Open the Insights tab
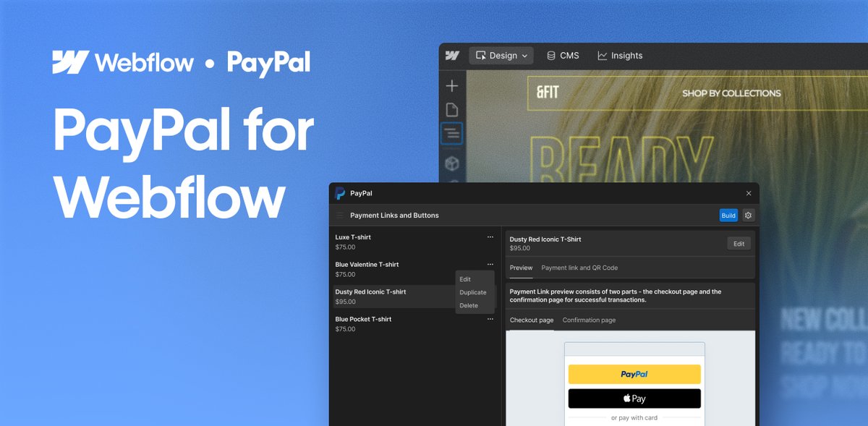This screenshot has width=868, height=426. click(620, 56)
